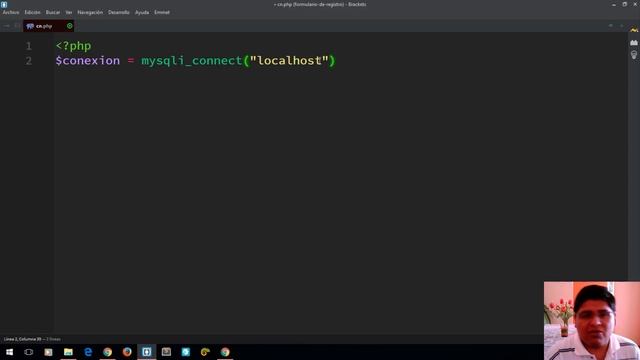The width and height of the screenshot is (640, 360).
Task: Open the Emmet menu
Action: pyautogui.click(x=162, y=12)
